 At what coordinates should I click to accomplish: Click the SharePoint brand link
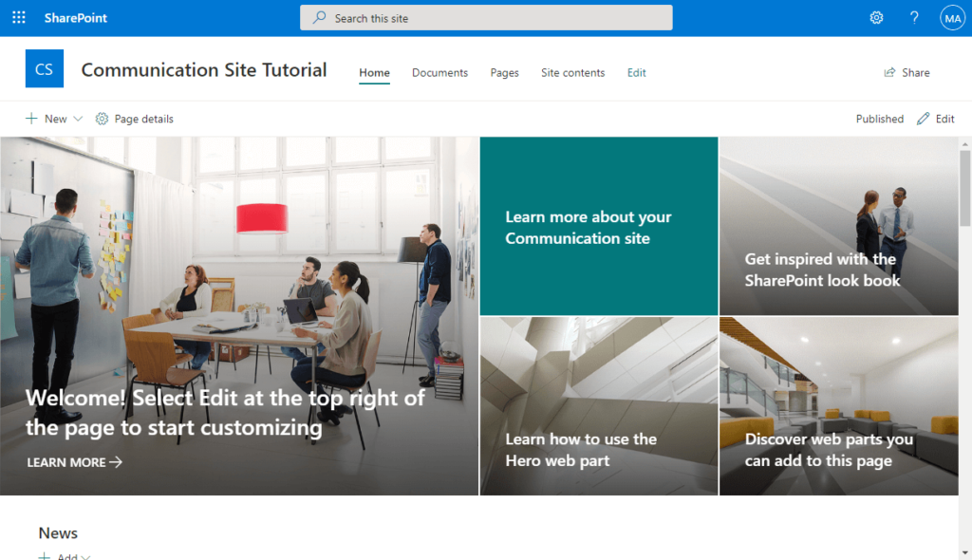[76, 18]
